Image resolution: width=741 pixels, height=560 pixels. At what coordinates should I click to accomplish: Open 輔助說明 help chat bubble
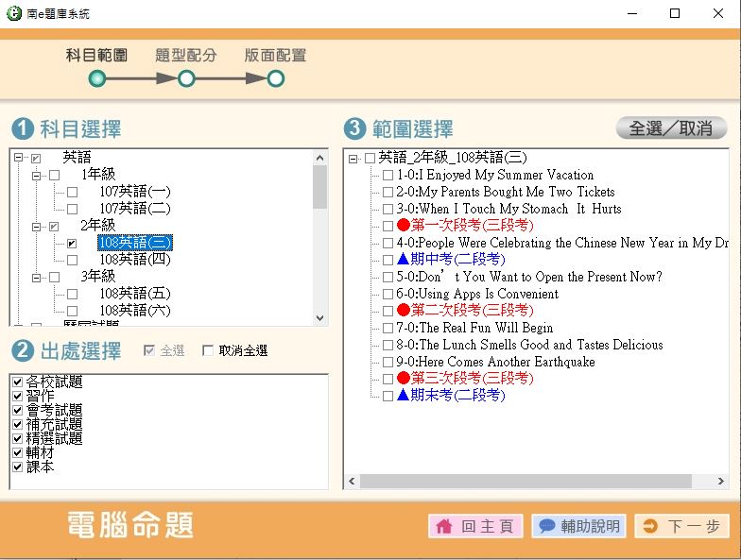578,527
